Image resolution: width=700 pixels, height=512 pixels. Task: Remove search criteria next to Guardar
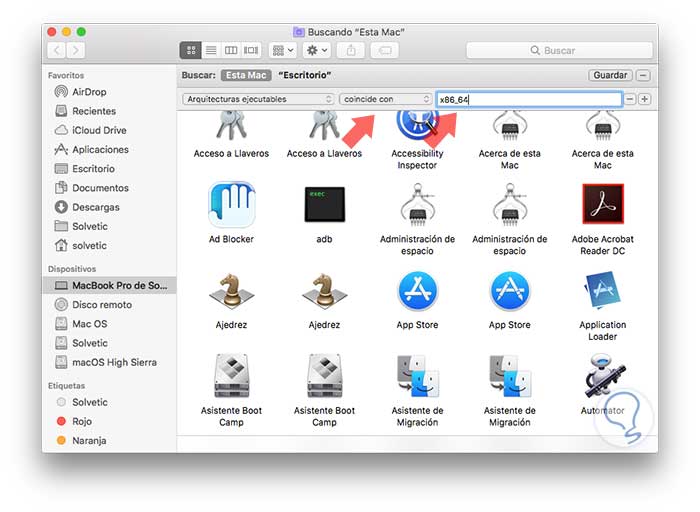pyautogui.click(x=643, y=75)
